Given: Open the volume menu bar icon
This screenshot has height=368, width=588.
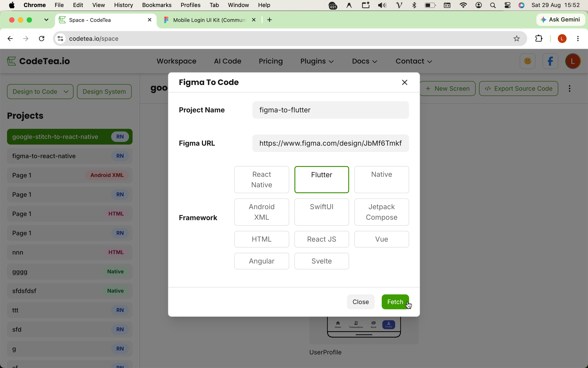Looking at the screenshot, I should (382, 5).
